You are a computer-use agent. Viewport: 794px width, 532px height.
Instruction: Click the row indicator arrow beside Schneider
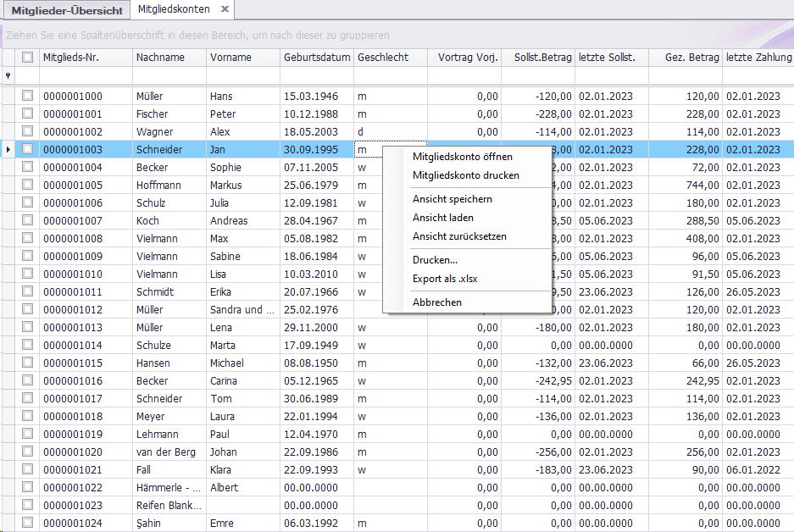tap(8, 150)
